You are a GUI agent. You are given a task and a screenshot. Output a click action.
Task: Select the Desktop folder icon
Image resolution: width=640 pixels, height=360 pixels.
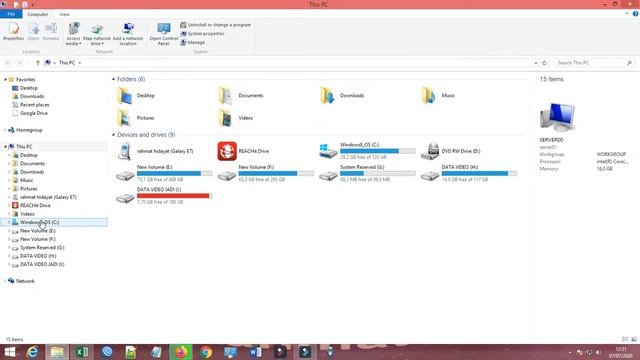124,96
